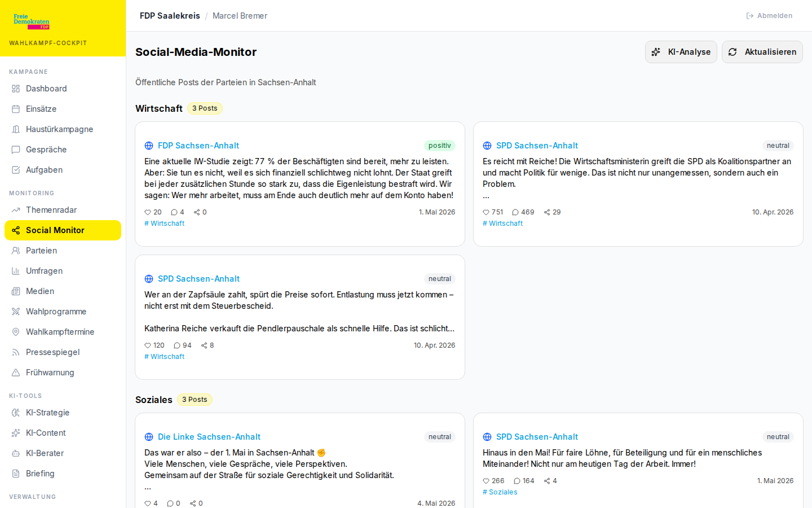Navigate to Parteien
Viewport: 812px width, 508px height.
click(63, 251)
